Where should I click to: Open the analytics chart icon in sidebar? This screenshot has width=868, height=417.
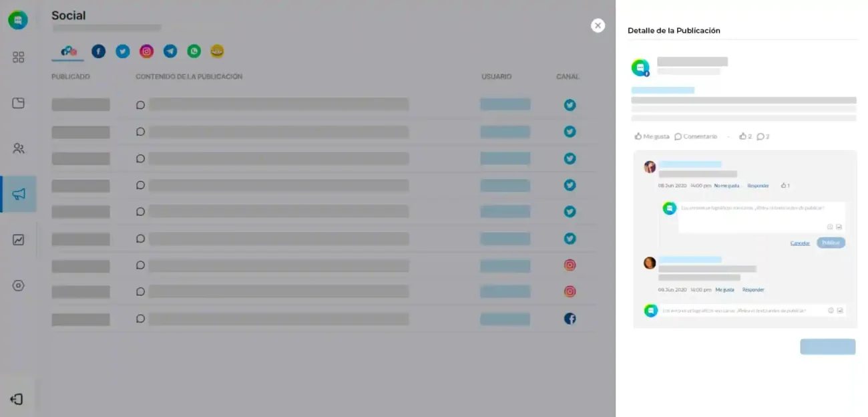point(19,239)
